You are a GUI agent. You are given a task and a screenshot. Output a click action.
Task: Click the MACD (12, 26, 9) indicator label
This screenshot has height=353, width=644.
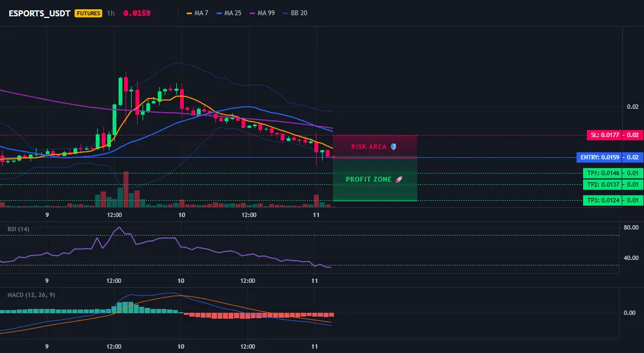(x=31, y=295)
